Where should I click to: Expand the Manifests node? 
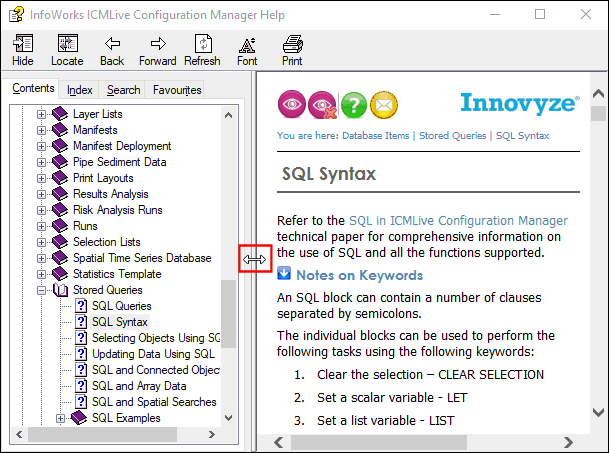click(41, 130)
